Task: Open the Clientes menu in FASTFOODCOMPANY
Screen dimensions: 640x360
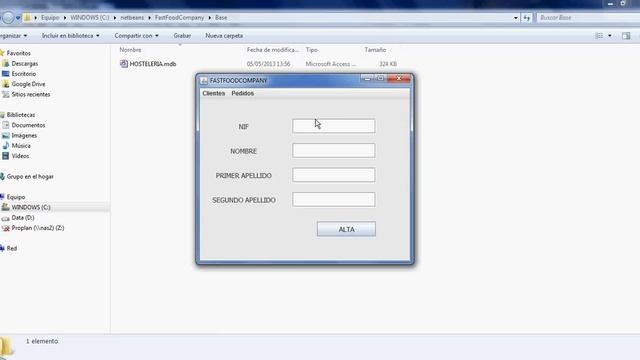Action: 213,93
